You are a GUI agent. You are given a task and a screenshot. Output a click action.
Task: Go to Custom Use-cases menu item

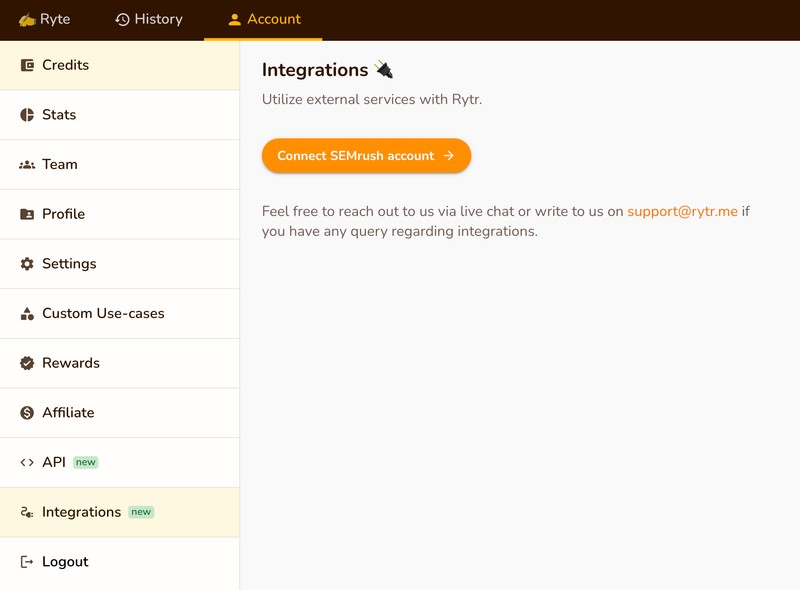click(103, 313)
